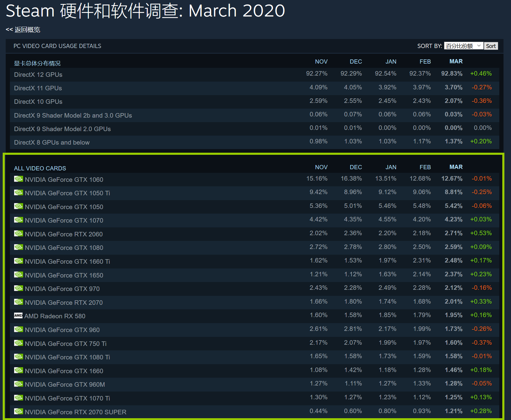Open the Sort By dropdown menu
The height and width of the screenshot is (420, 511).
point(464,46)
